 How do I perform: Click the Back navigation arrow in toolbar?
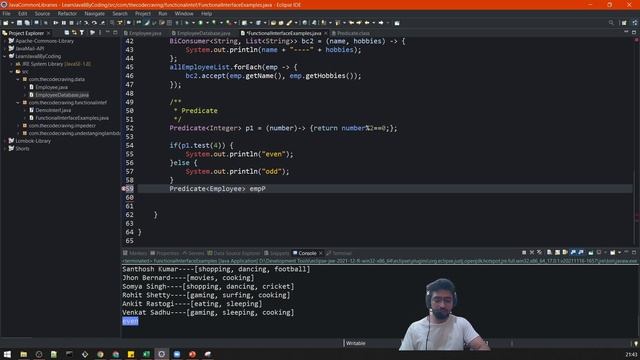(x=367, y=23)
